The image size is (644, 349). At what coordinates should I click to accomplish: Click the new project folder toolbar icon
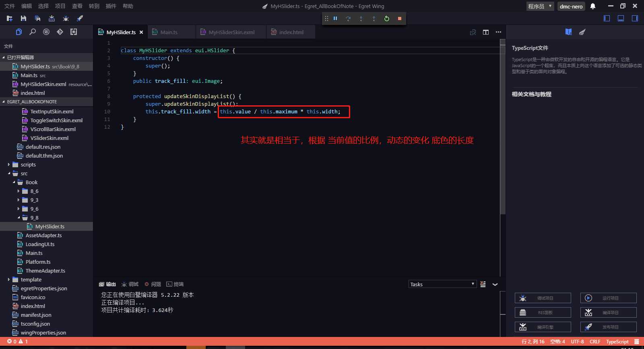[10, 18]
